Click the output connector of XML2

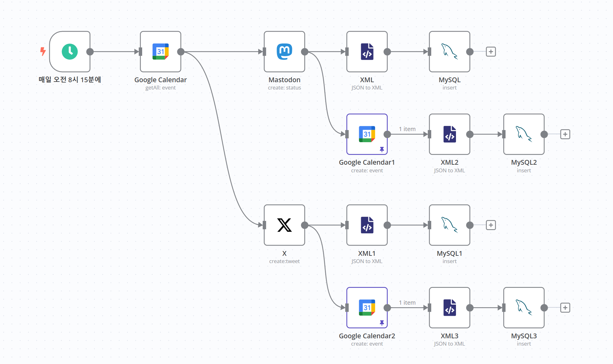pos(470,134)
